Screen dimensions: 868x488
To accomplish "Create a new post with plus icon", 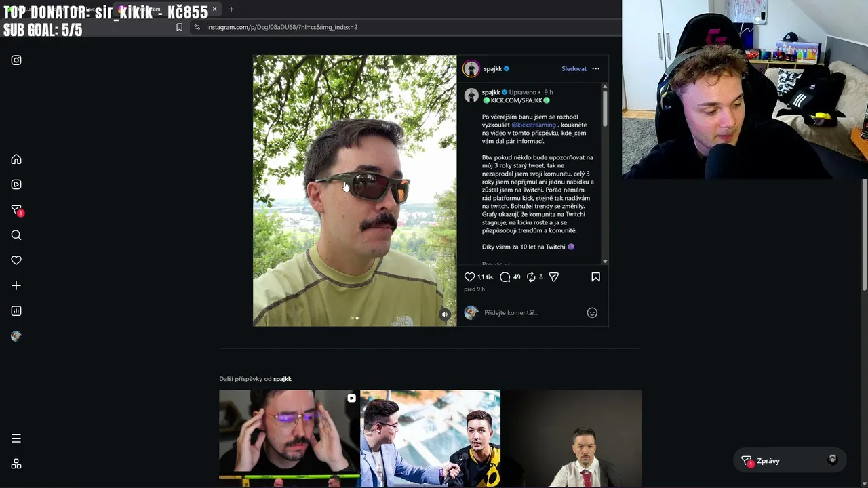I will coord(16,286).
